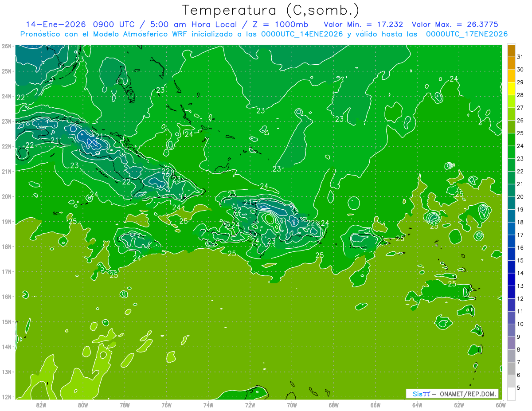
Task: Click the '14N' latitude axis label
Action: (7, 347)
